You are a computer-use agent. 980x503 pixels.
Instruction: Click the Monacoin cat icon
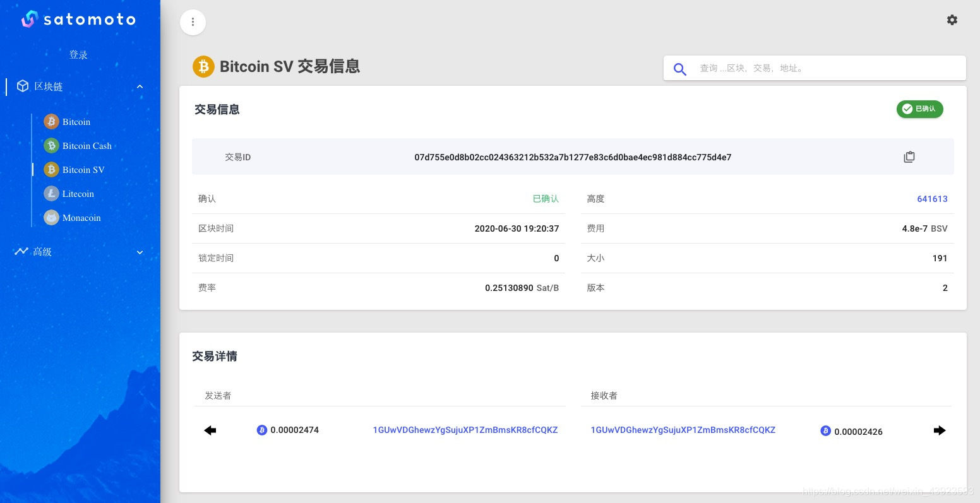tap(51, 218)
